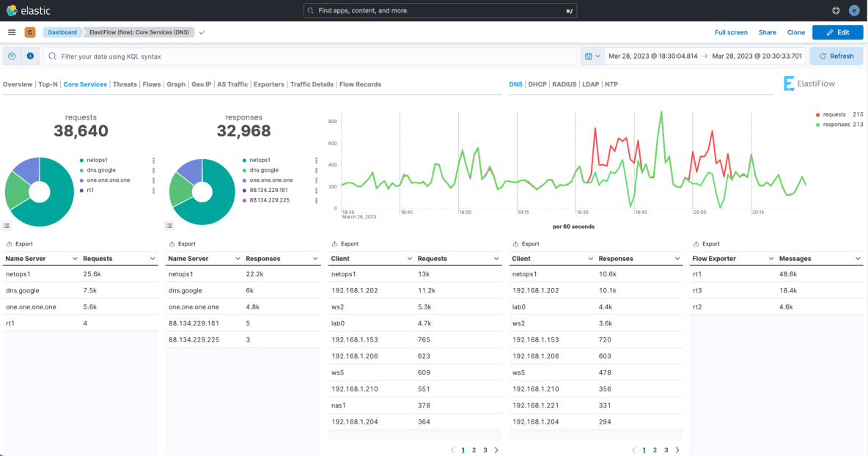Click the Dashboard breadcrumb
Image resolution: width=868 pixels, height=456 pixels.
[x=62, y=32]
